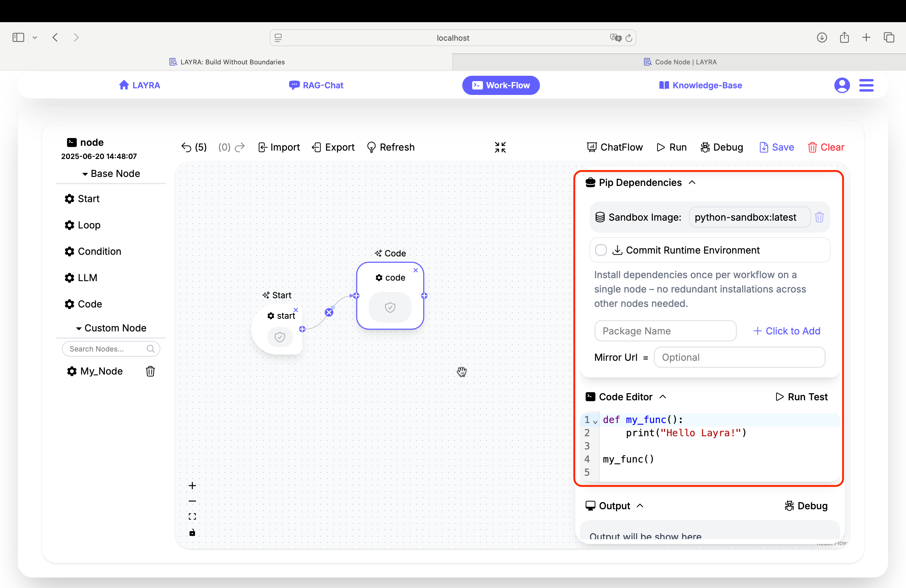The image size is (906, 588).
Task: Focus the Mirror Url field
Action: pyautogui.click(x=739, y=357)
